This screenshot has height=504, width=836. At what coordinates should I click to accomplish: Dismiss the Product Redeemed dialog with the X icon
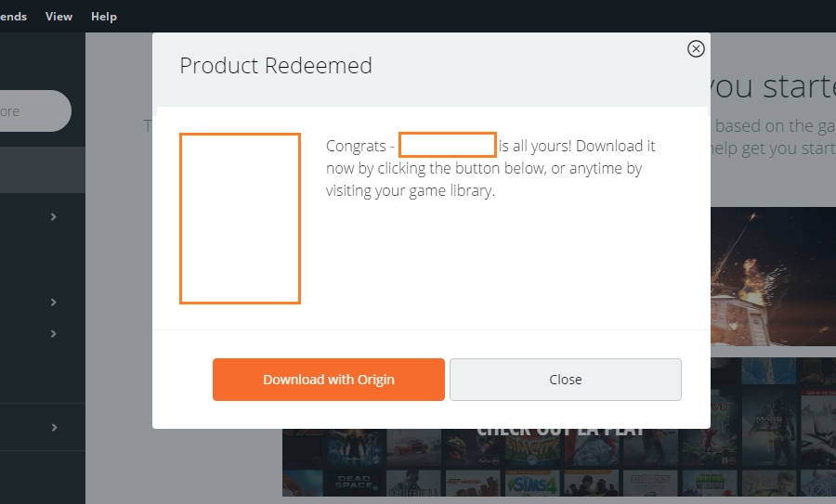(696, 49)
